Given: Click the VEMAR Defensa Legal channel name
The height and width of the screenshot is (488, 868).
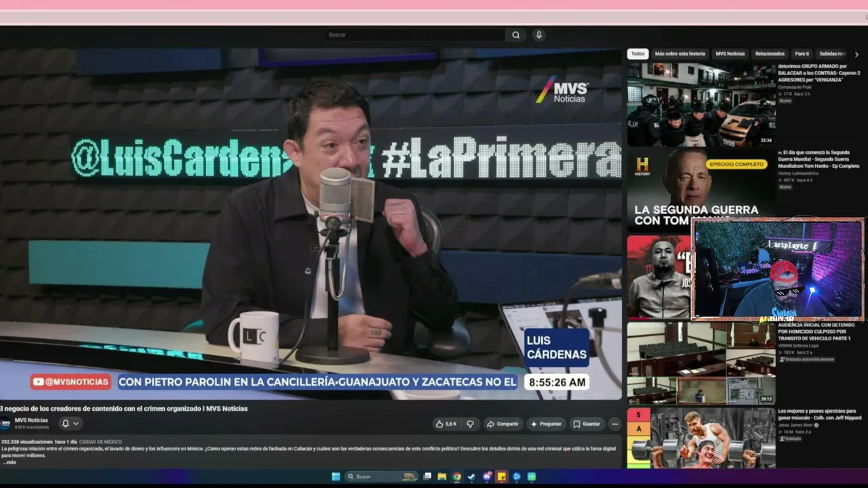Looking at the screenshot, I should click(798, 346).
